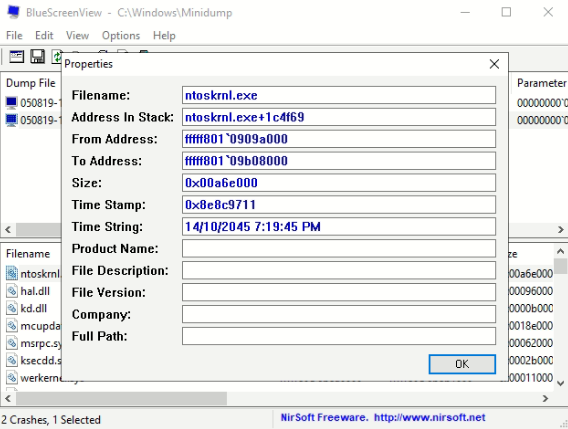568x429 pixels.
Task: Click the 00011000 size value
Action: 531,378
